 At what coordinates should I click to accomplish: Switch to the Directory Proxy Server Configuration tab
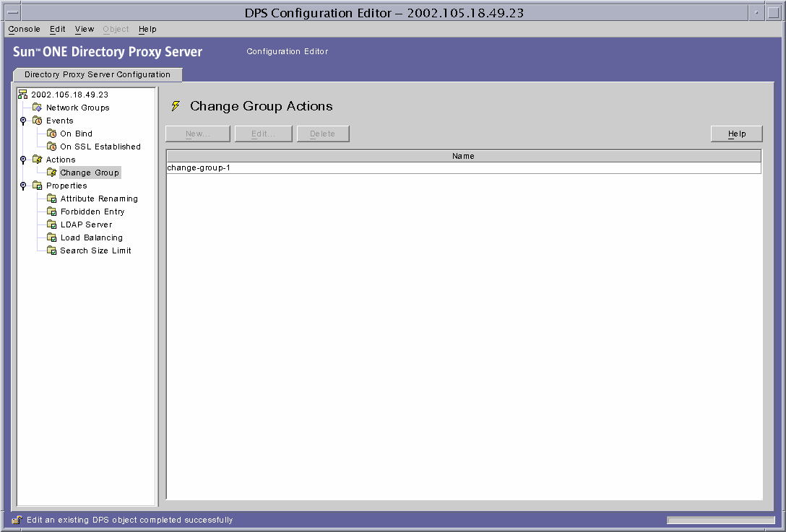98,74
